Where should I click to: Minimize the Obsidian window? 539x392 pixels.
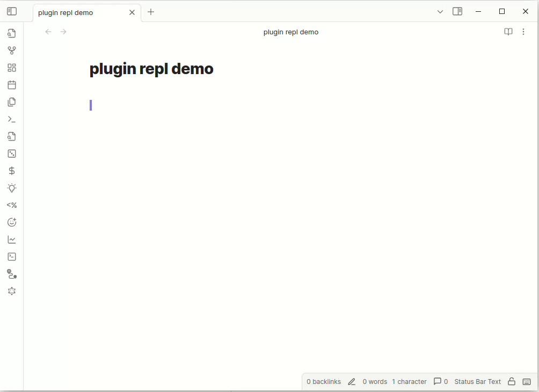(478, 12)
